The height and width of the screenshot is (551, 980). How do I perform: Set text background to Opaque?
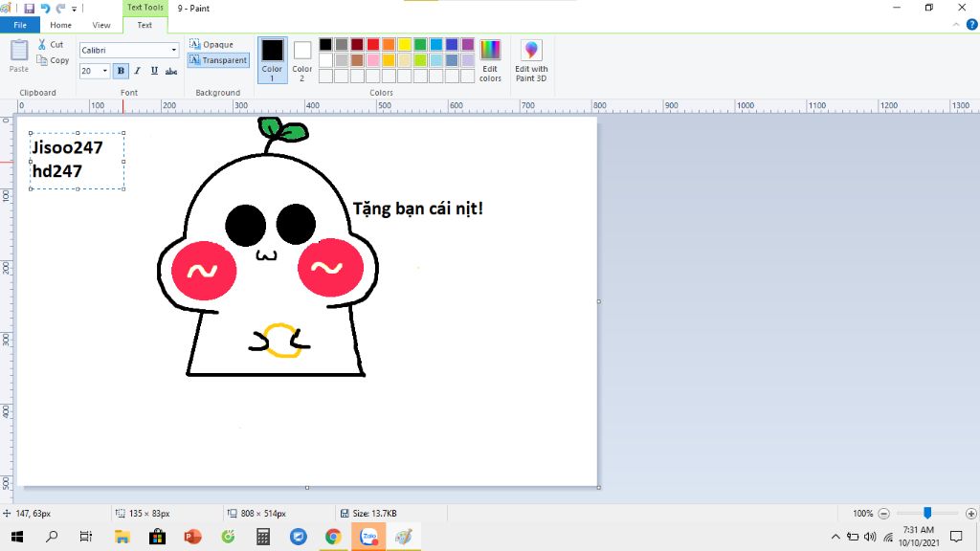point(212,44)
